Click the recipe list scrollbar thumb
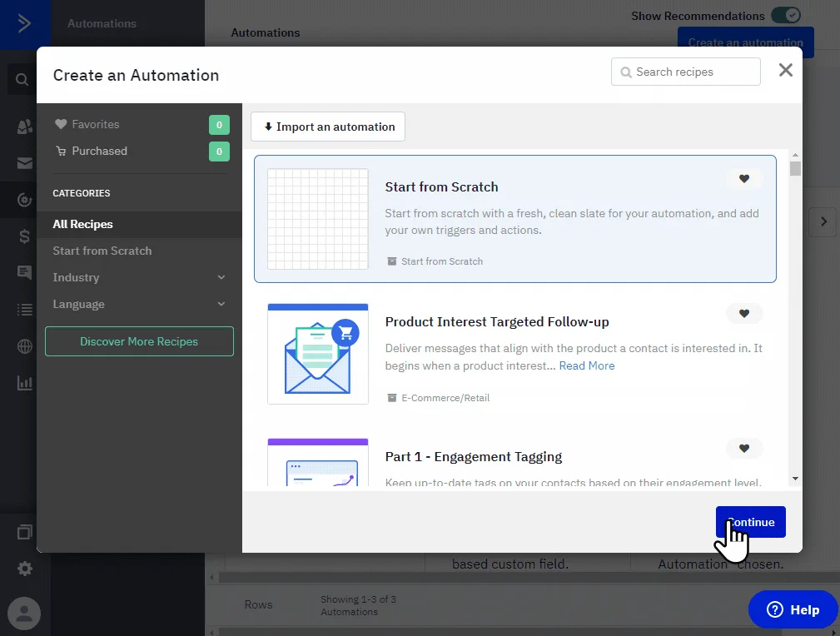The image size is (840, 636). click(795, 168)
